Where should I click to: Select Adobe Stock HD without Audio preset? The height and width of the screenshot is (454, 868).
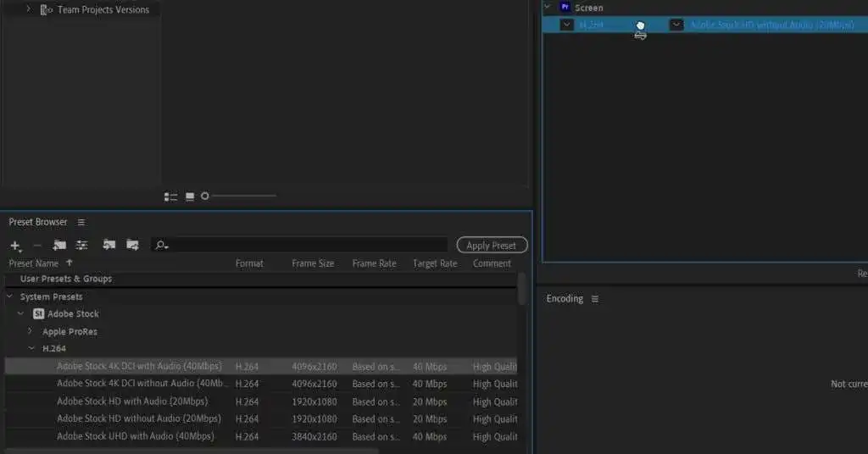point(261,418)
